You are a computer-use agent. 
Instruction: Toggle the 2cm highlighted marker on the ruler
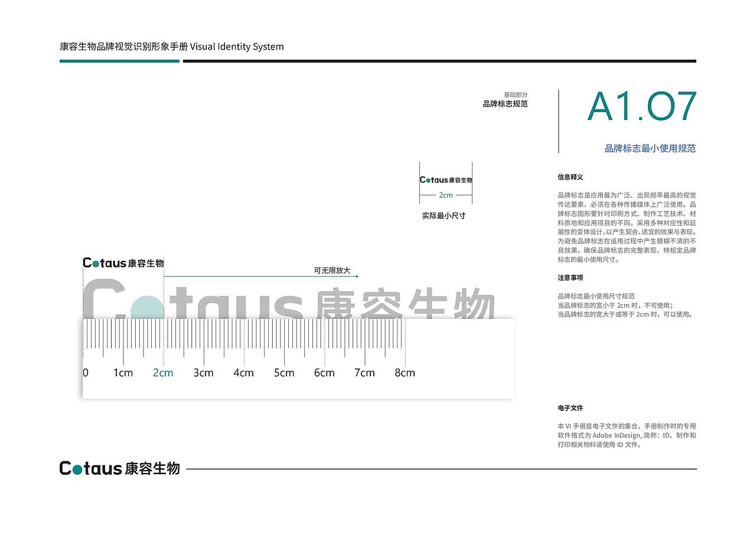point(162,373)
